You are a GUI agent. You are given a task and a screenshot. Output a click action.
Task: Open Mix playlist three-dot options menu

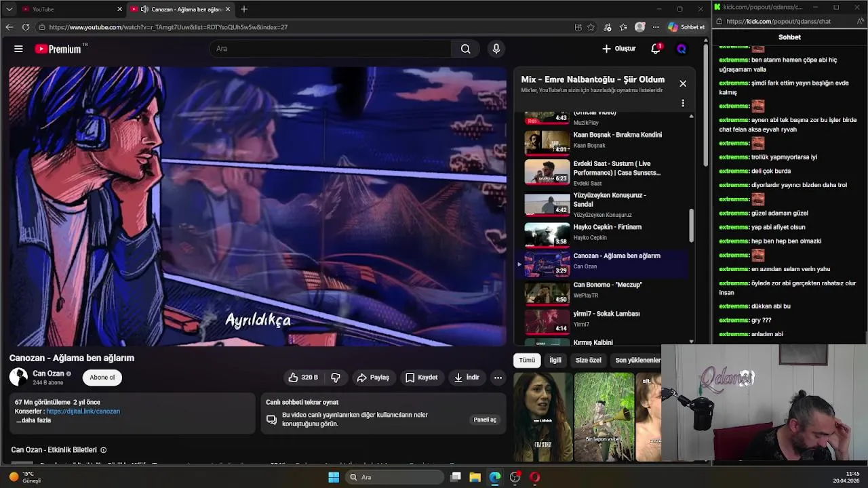click(x=683, y=103)
